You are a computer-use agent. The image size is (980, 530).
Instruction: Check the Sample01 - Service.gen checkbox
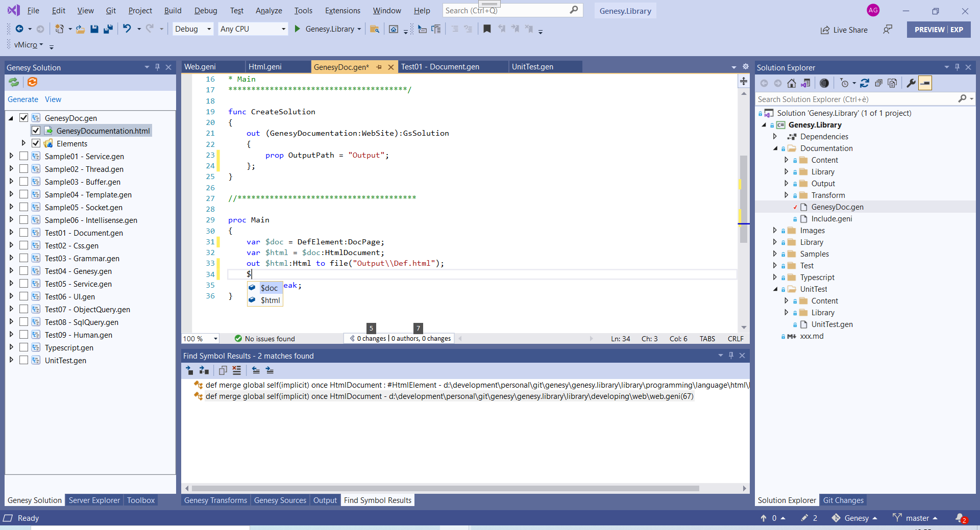[x=23, y=156]
